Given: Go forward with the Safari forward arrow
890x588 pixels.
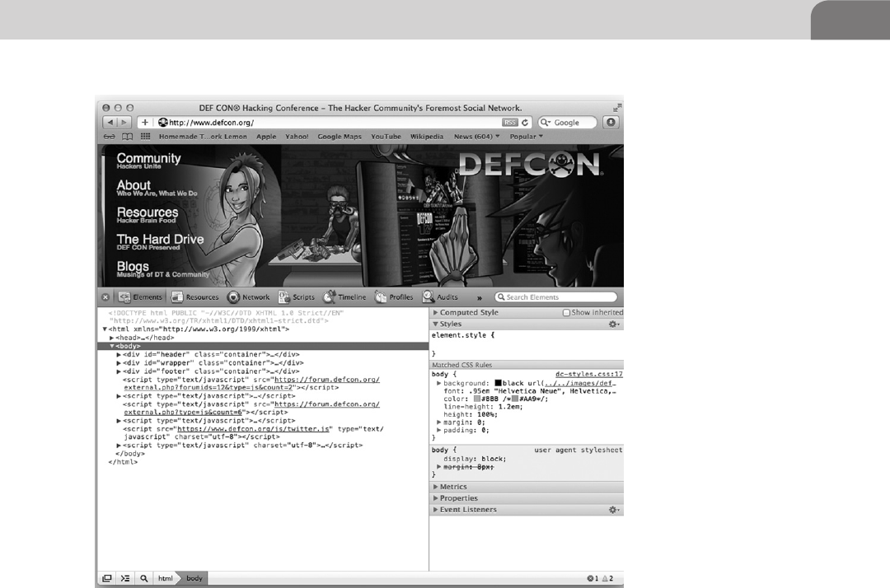Looking at the screenshot, I should pyautogui.click(x=124, y=123).
